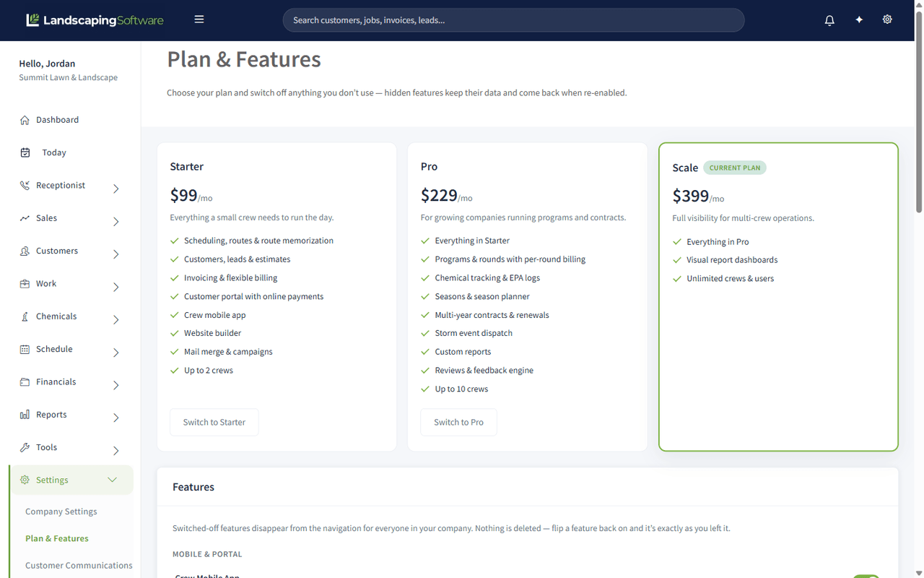Click 'Visual report dashboards' feature text

click(732, 260)
